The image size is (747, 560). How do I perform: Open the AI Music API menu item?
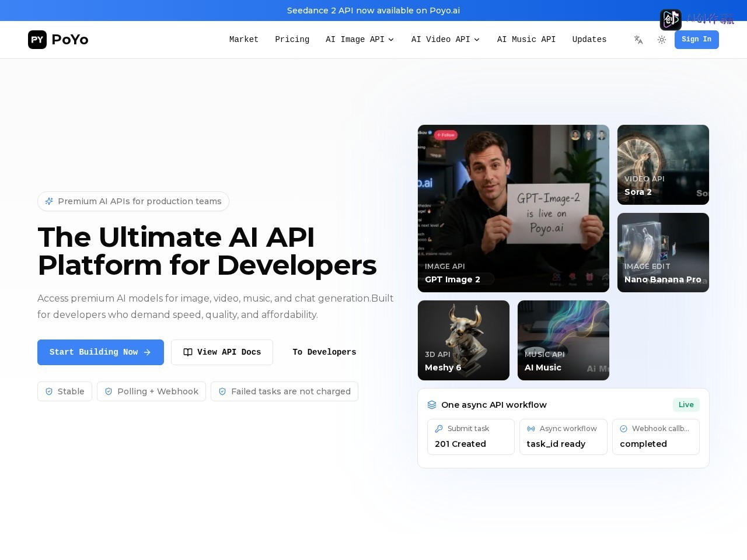point(526,40)
